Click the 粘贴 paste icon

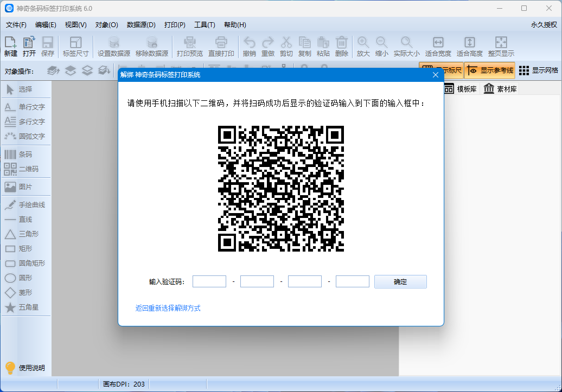323,47
